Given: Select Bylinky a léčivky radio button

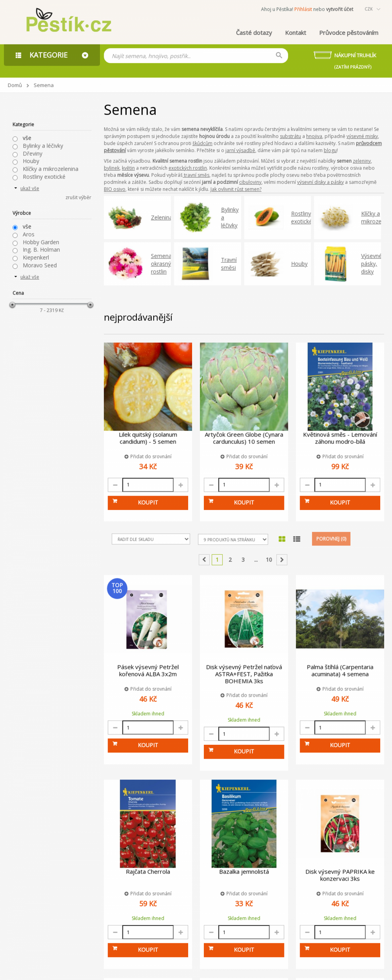Looking at the screenshot, I should [15, 147].
